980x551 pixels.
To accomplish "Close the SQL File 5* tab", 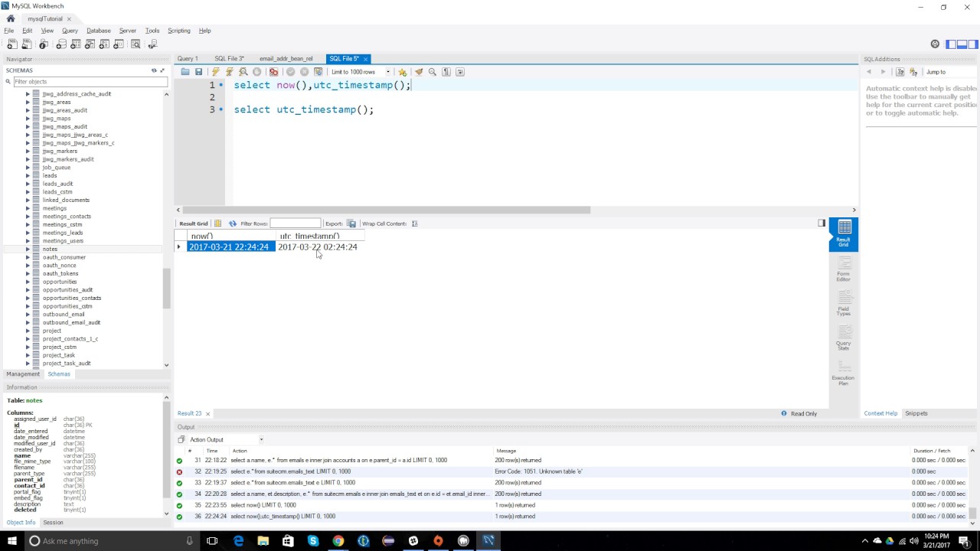I will 366,59.
